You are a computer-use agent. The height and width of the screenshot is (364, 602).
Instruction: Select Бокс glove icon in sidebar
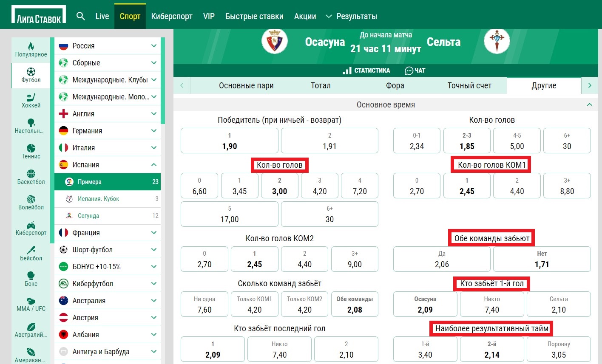click(31, 275)
